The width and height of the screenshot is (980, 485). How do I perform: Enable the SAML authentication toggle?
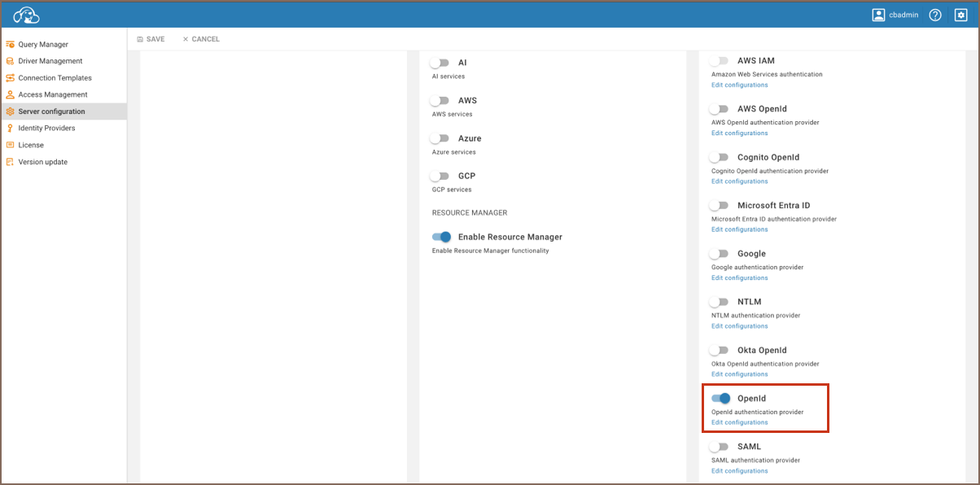719,447
